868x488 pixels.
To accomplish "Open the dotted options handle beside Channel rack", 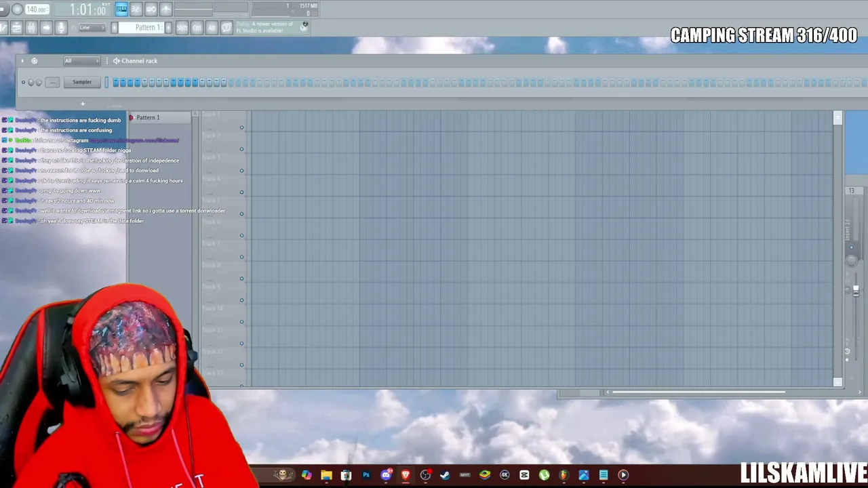I will [106, 61].
